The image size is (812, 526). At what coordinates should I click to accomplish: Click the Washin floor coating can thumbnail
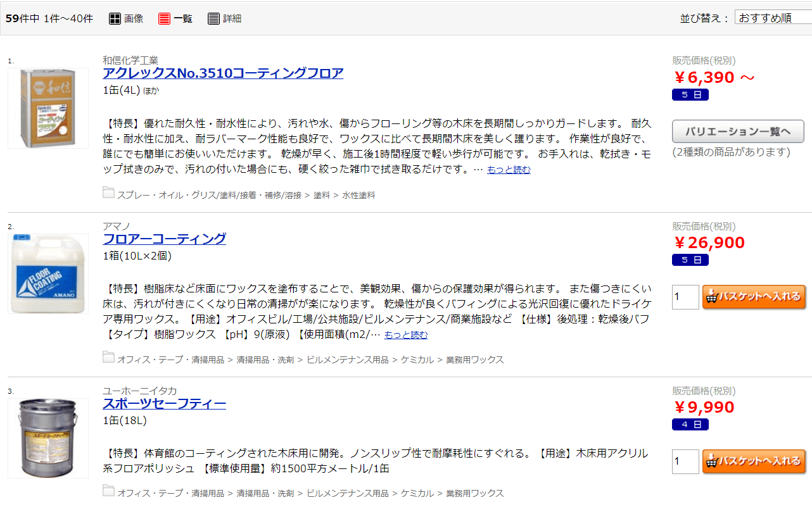pos(48,108)
